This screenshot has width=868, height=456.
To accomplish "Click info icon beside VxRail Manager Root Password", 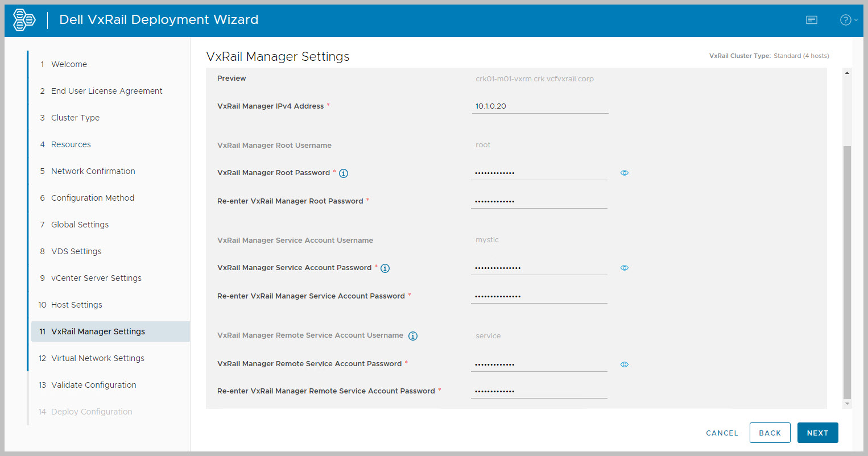I will 344,173.
